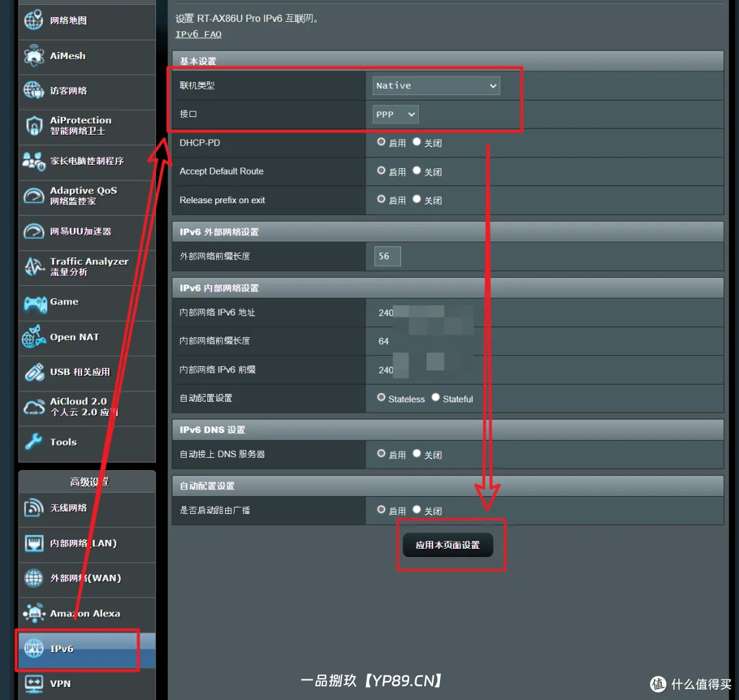
Task: Click the Game controller icon
Action: [x=34, y=302]
